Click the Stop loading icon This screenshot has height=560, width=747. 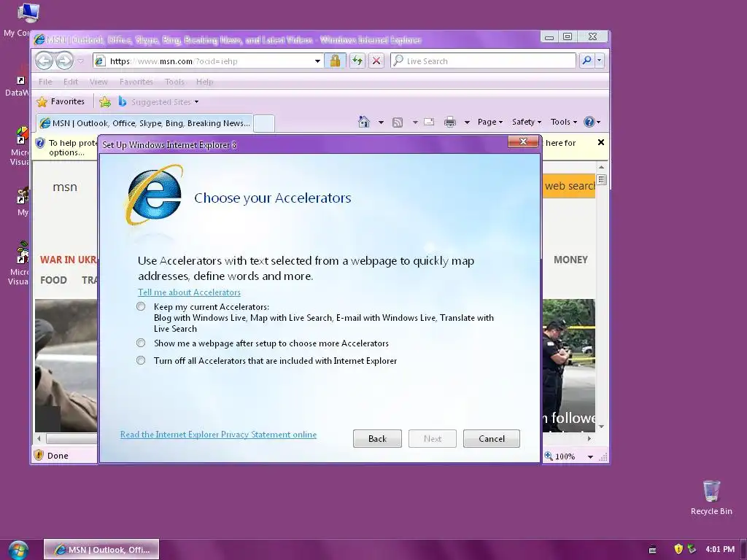(x=376, y=61)
